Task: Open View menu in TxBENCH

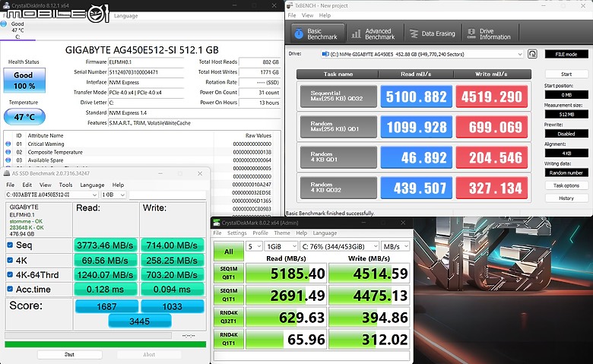Action: click(x=307, y=15)
